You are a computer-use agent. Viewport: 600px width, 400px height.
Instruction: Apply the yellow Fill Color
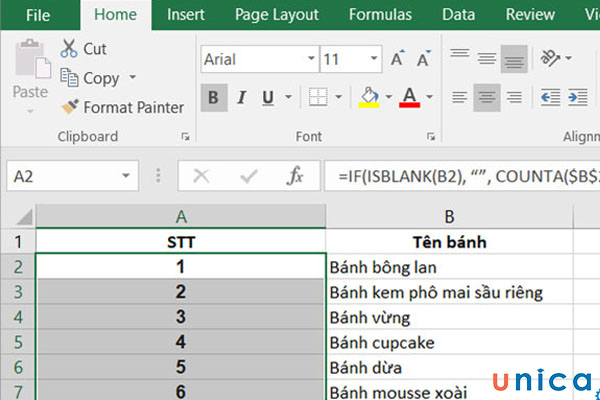[368, 98]
